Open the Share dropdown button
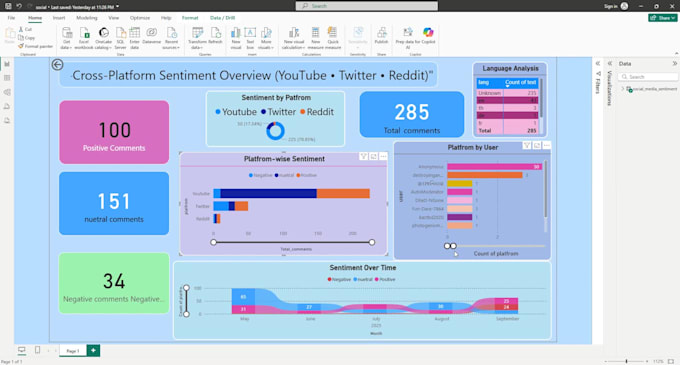The height and width of the screenshot is (365, 680). [x=663, y=18]
